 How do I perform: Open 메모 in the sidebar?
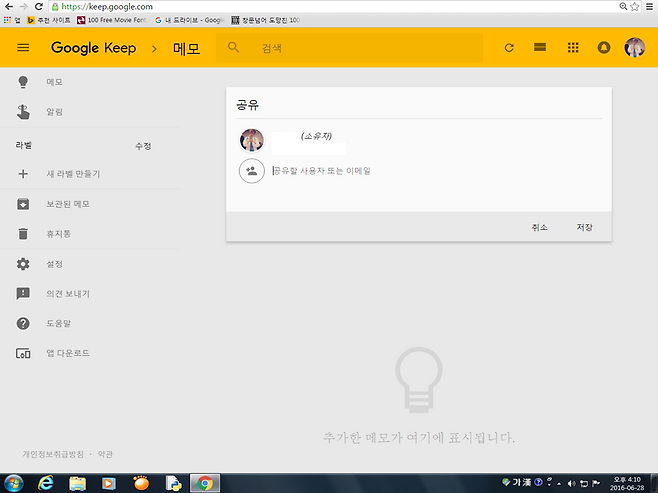point(55,82)
